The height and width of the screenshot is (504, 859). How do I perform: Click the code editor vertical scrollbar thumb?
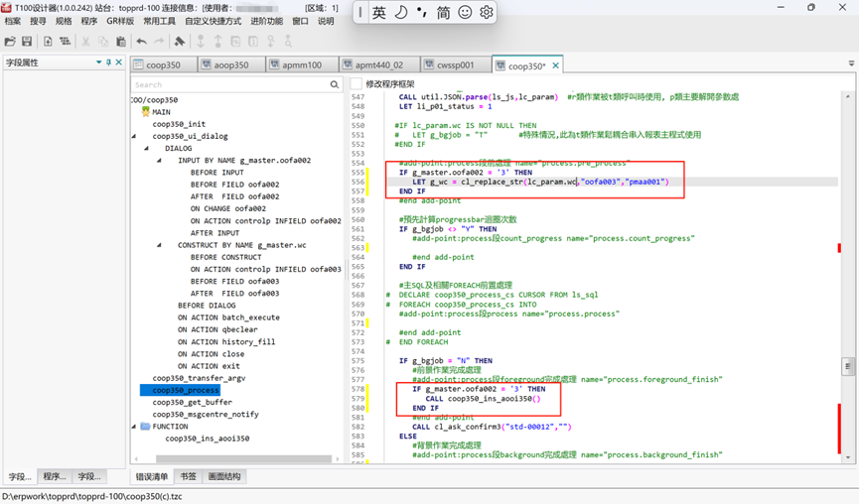pos(847,366)
